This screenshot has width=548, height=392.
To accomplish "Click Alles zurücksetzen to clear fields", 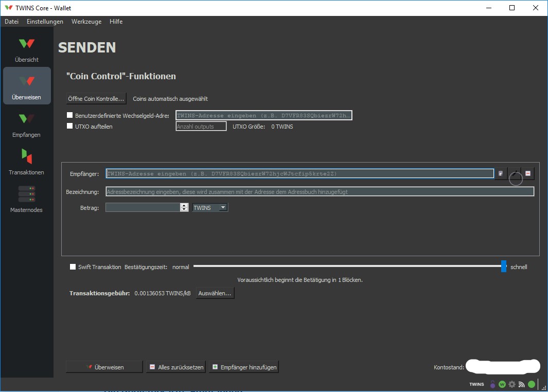I will (176, 367).
